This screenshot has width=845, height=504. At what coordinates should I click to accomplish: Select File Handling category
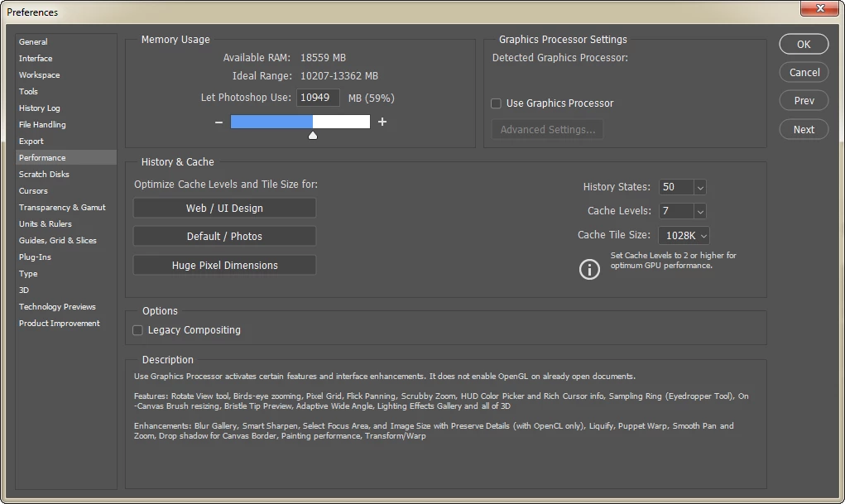[65, 124]
